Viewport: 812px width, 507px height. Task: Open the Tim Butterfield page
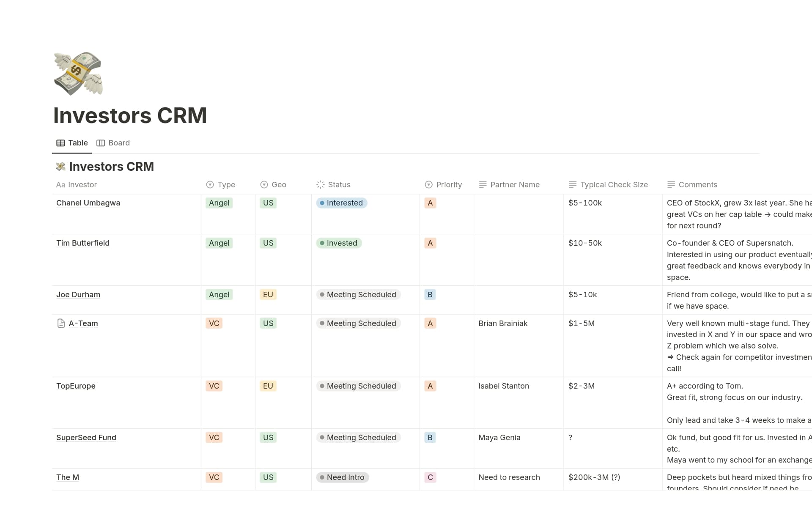tap(83, 243)
